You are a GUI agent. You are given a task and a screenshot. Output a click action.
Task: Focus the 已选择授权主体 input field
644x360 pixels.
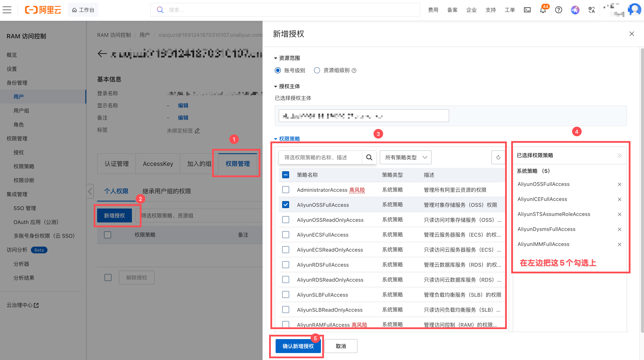coord(364,116)
